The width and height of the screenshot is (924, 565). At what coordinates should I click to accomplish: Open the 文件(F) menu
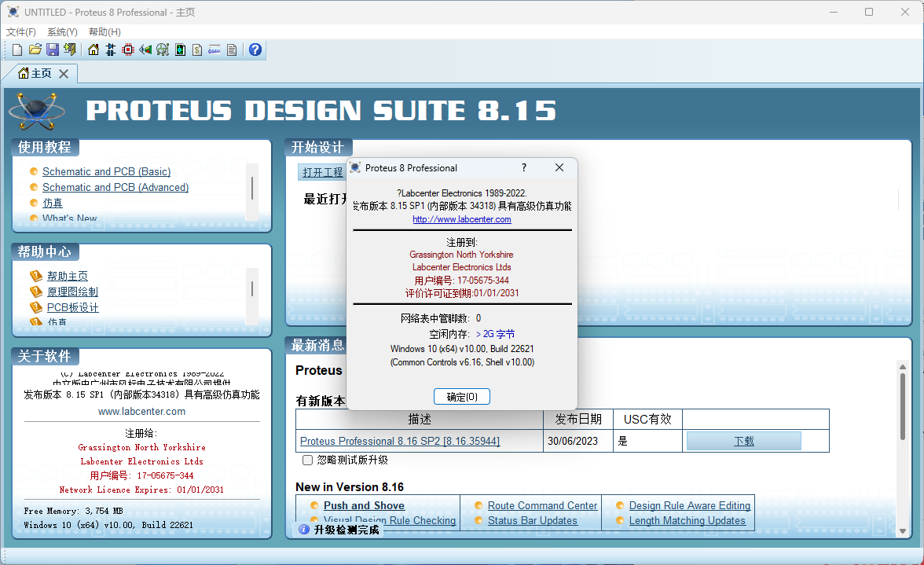[x=21, y=31]
